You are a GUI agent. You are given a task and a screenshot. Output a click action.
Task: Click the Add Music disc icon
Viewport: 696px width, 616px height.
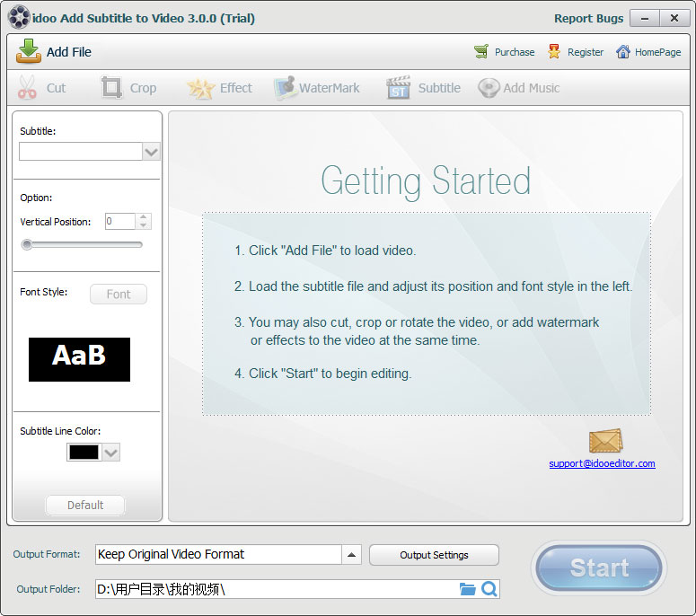489,88
